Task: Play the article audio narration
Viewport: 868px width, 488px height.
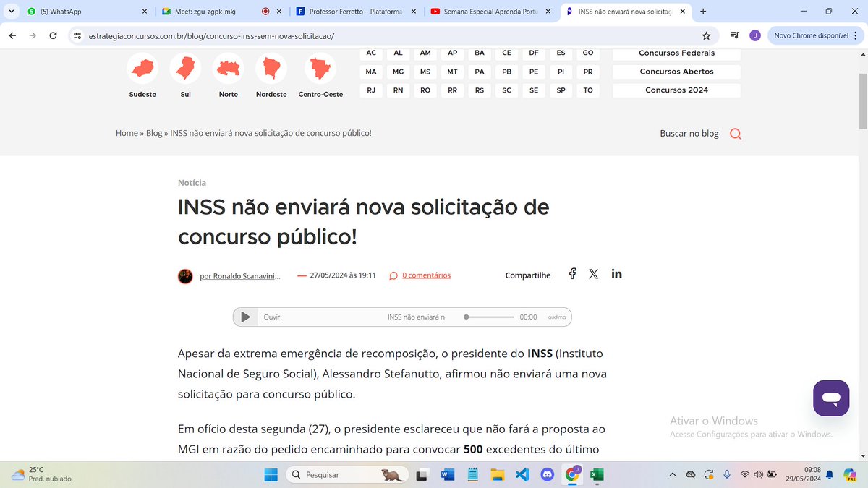Action: pos(245,317)
